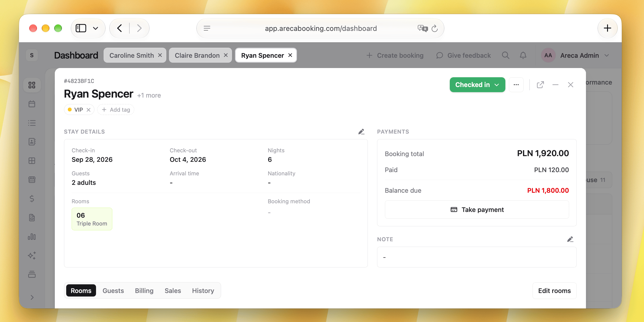Screen dimensions: 644x322
Task: Select the Billing tab
Action: (x=144, y=291)
